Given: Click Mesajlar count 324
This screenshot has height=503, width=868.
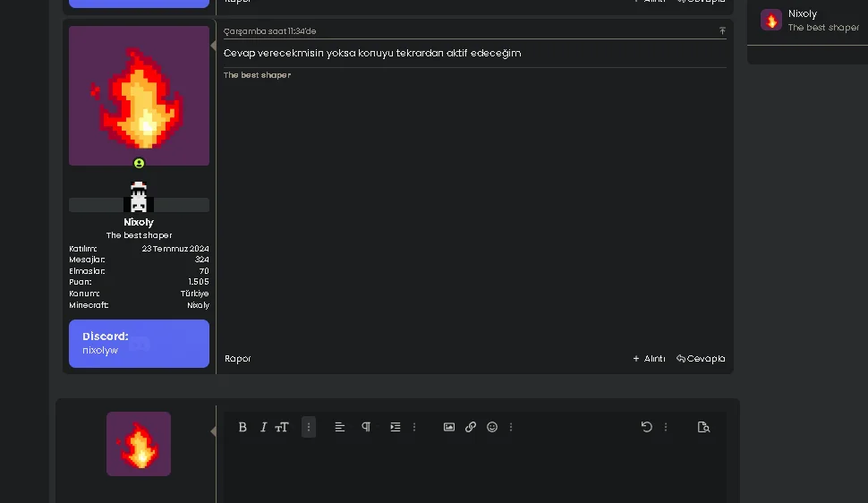Looking at the screenshot, I should pos(201,260).
